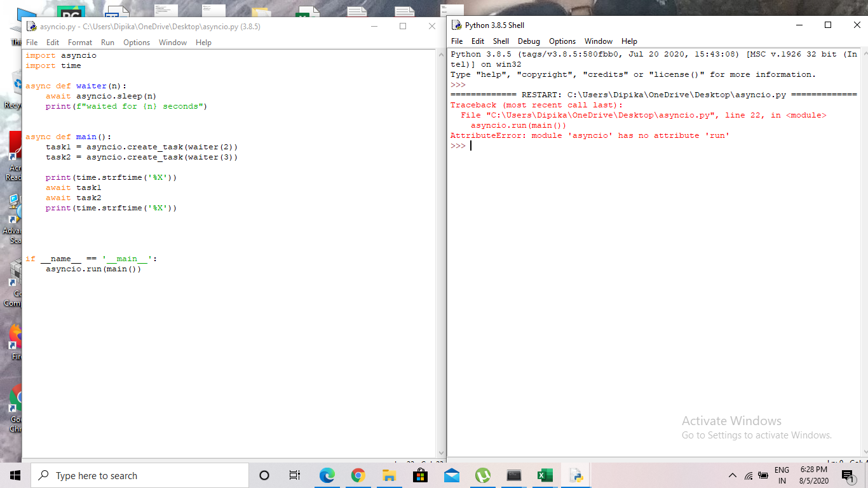
Task: Open Debug menu in Python Shell
Action: click(529, 41)
